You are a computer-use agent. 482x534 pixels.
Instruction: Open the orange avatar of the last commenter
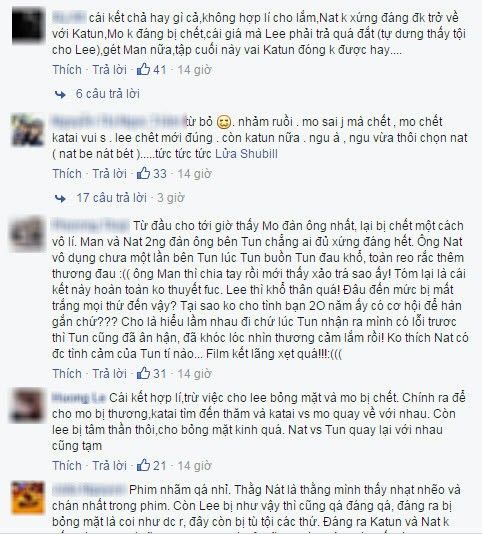[28, 498]
